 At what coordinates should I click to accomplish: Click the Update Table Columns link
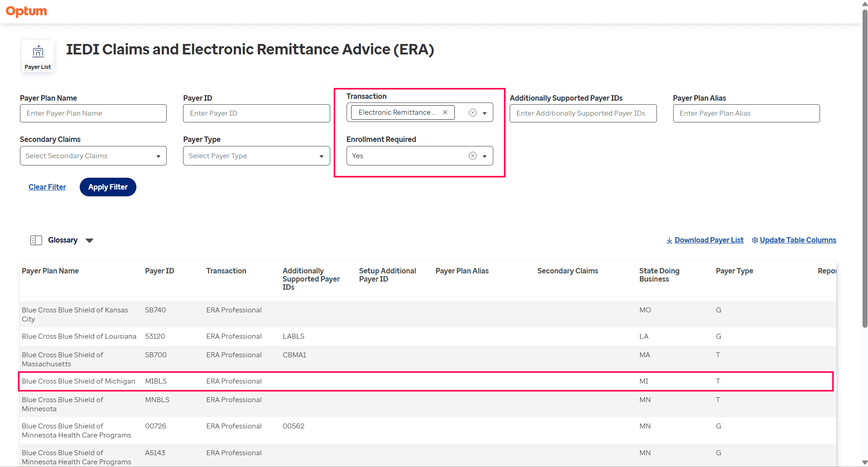coord(798,240)
